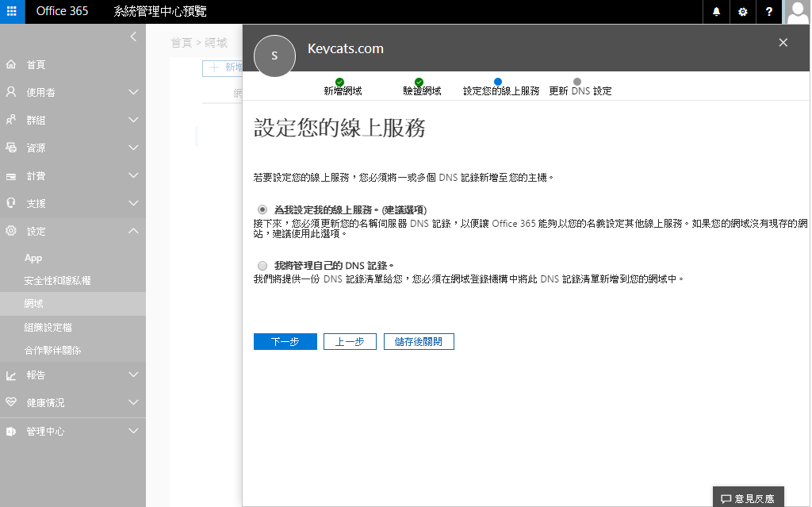
Task: Expand the 報告 menu chevron
Action: pyautogui.click(x=133, y=374)
